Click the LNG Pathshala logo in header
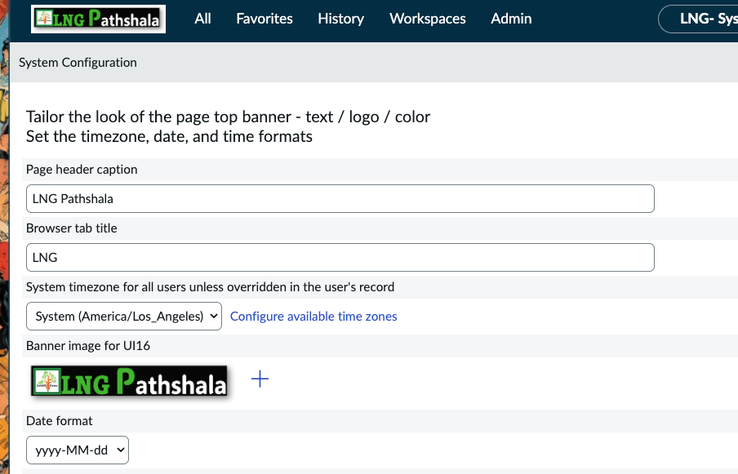 coord(98,19)
